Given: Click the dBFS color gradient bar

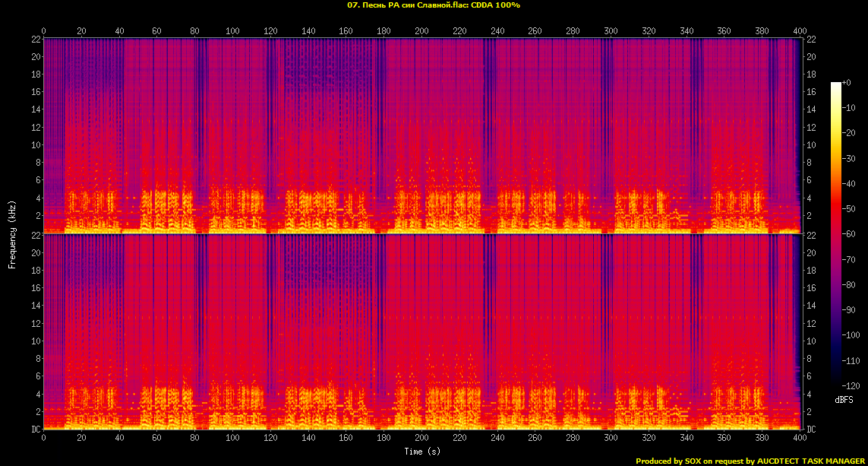Looking at the screenshot, I should [836, 233].
